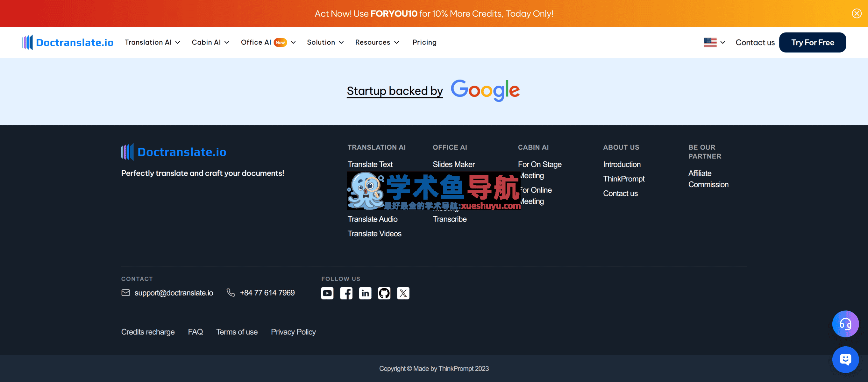868x382 pixels.
Task: Open Terms of use link
Action: (x=237, y=332)
